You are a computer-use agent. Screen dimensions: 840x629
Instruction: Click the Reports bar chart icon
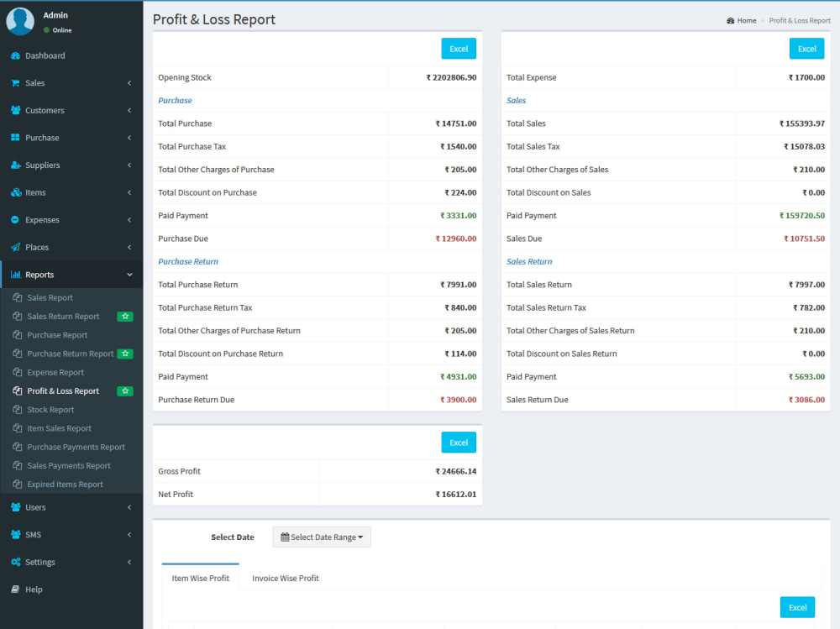coord(15,275)
